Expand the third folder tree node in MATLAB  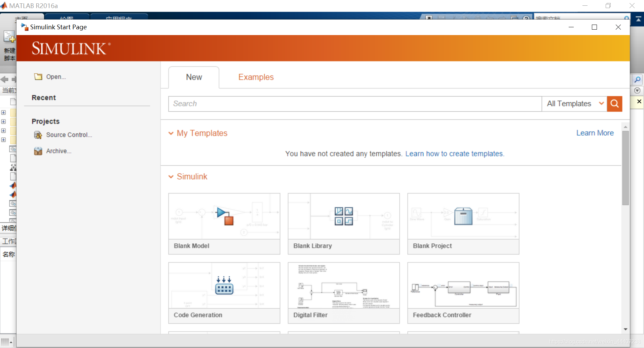[x=3, y=131]
